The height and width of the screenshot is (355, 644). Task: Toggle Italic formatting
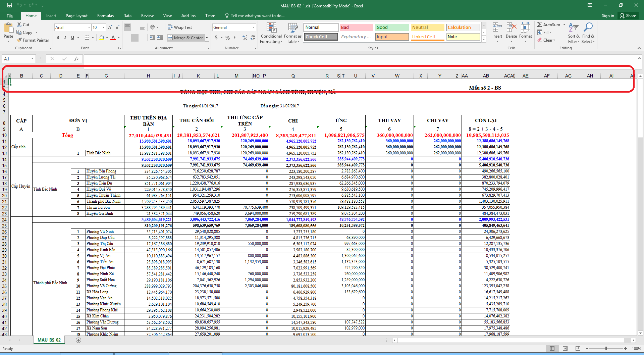(65, 38)
